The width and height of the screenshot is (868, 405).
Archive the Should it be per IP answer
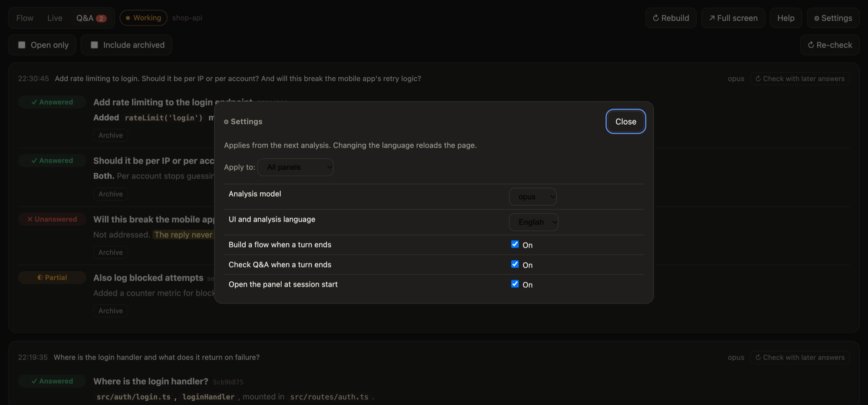[x=110, y=194]
